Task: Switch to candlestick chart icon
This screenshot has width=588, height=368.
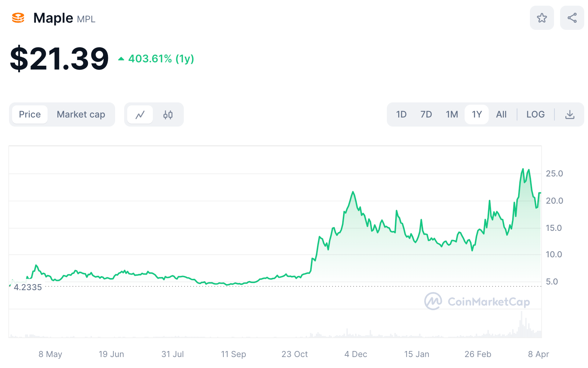Action: [x=168, y=114]
